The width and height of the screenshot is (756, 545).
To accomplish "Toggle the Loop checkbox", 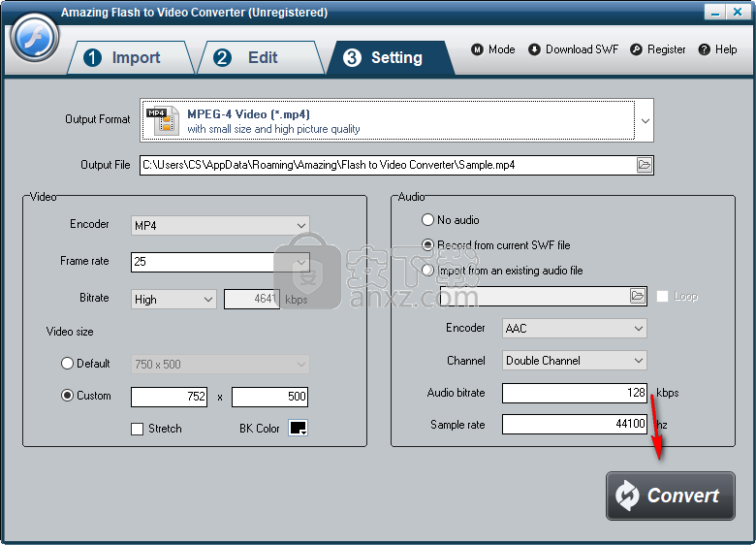I will tap(662, 296).
